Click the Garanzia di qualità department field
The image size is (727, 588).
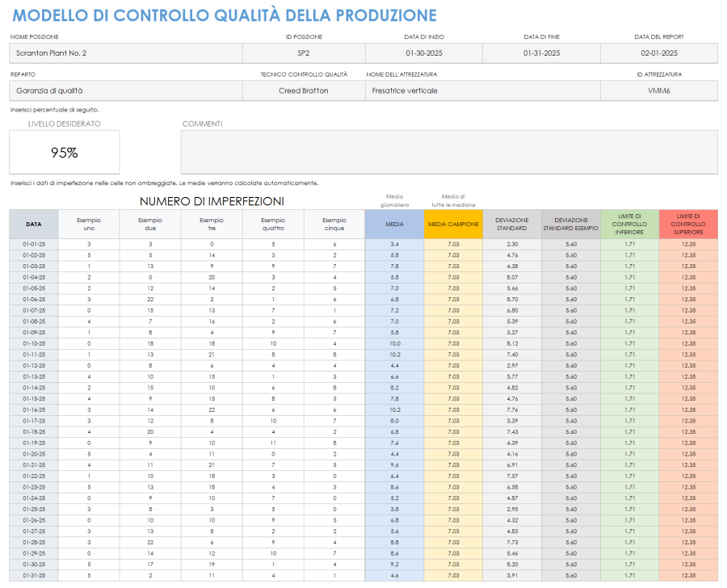coord(125,90)
